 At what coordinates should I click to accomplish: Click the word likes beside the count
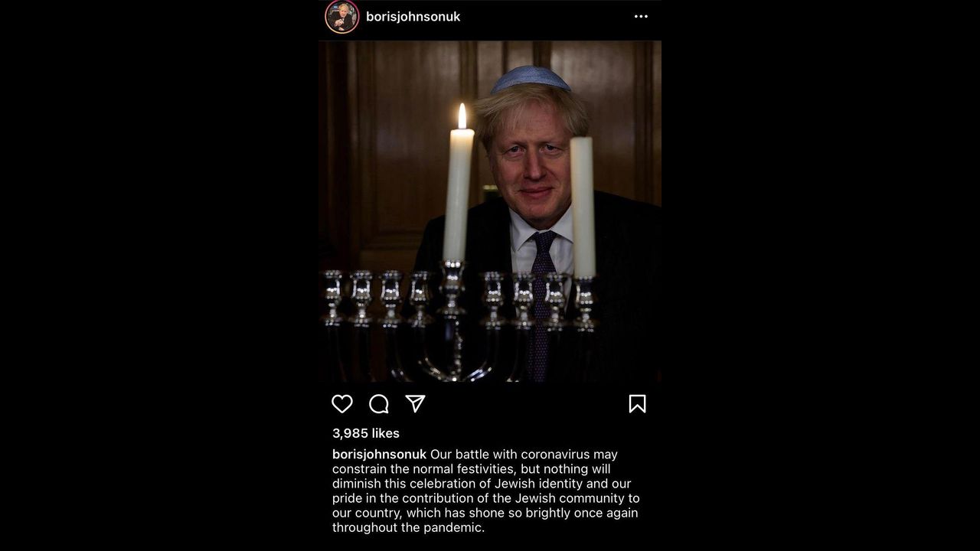click(386, 433)
